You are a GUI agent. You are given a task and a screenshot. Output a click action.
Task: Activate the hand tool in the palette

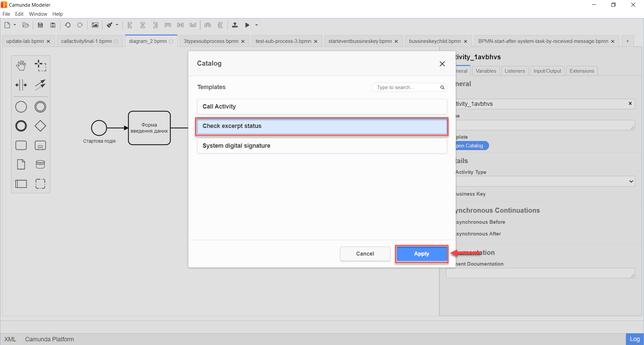(21, 66)
